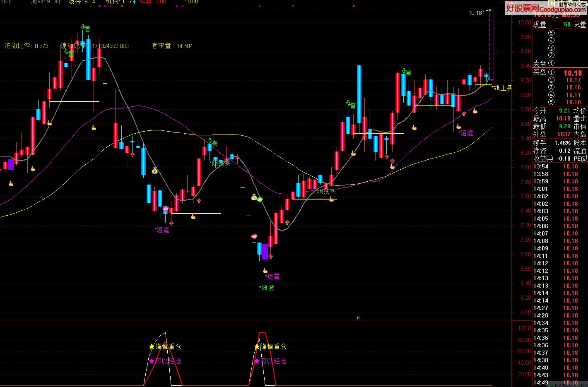The height and width of the screenshot is (387, 588).
Task: Click the 总量 label
Action: coord(580,24)
